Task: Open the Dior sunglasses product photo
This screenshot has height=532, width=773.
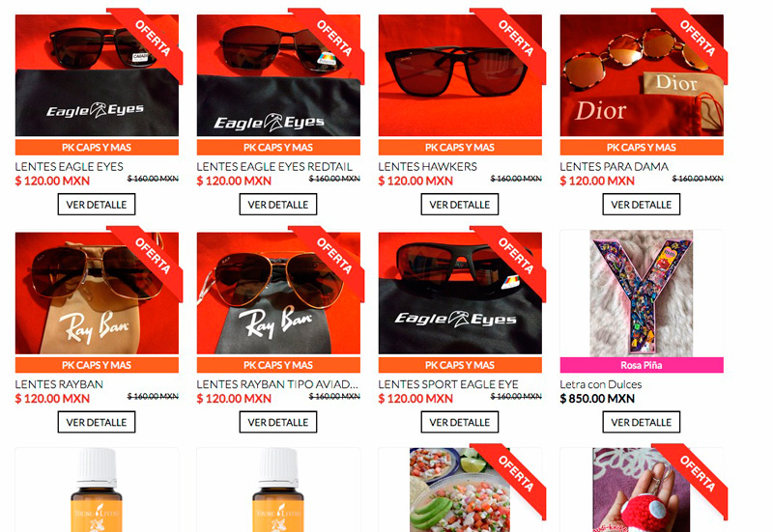Action: [x=642, y=75]
